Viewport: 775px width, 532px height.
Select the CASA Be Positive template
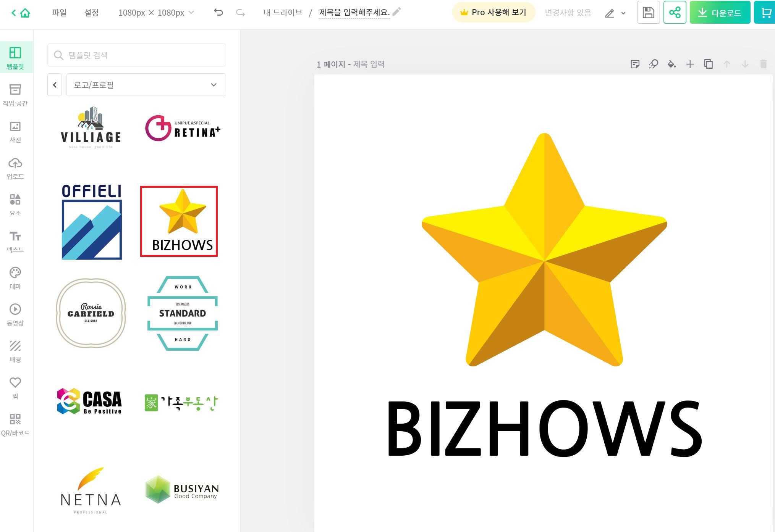pos(89,401)
